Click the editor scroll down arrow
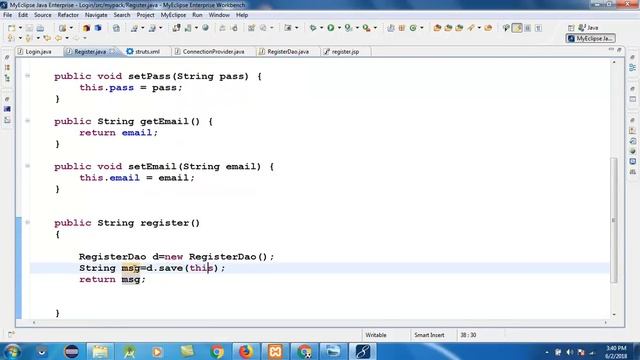The height and width of the screenshot is (360, 640). click(614, 314)
